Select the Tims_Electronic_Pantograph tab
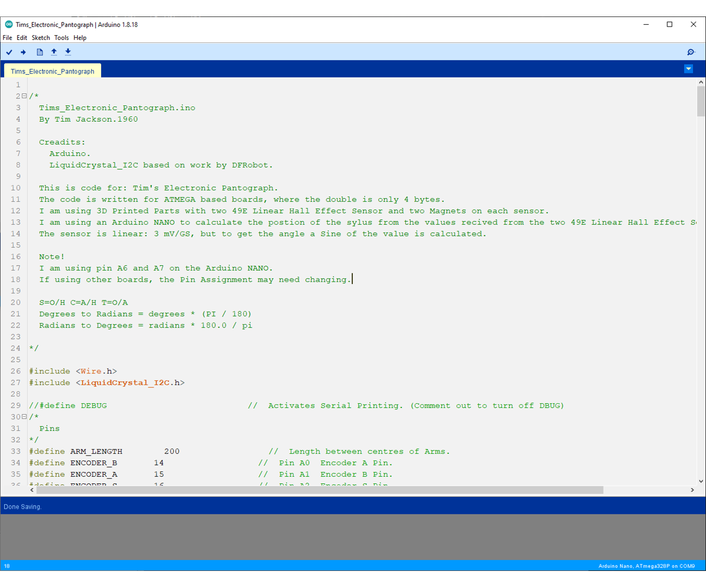 click(x=52, y=71)
